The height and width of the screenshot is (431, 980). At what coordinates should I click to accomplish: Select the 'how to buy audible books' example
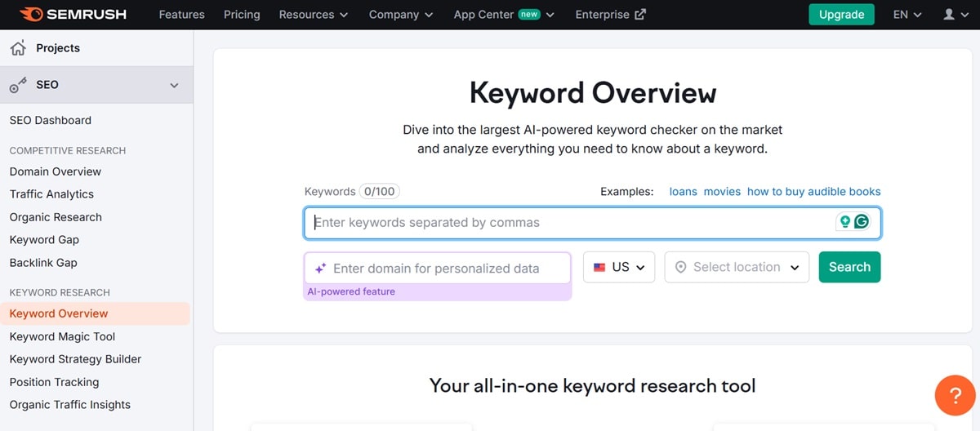click(813, 192)
